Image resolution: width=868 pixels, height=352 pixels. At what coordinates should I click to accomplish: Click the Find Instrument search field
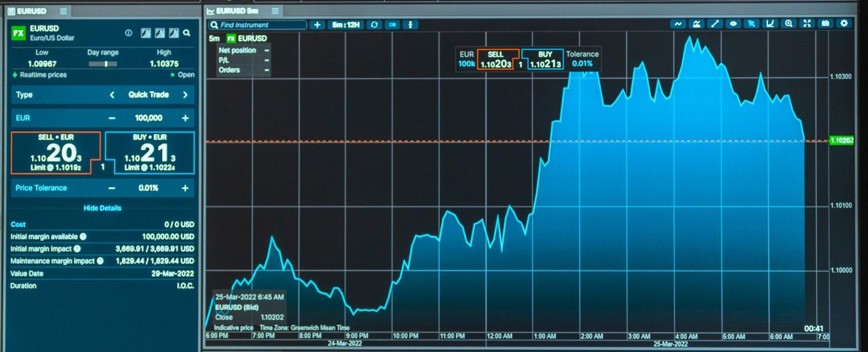pos(258,25)
